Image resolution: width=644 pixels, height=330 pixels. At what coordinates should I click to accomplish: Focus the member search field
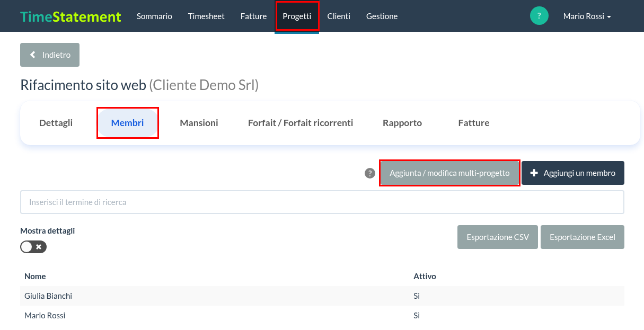tap(322, 202)
